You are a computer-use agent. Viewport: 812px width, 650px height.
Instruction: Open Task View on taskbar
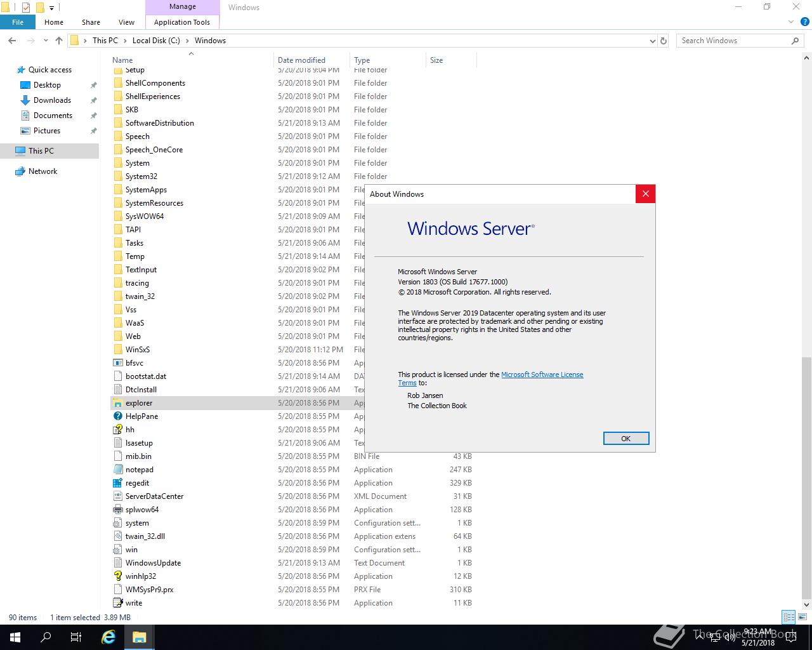coord(76,637)
